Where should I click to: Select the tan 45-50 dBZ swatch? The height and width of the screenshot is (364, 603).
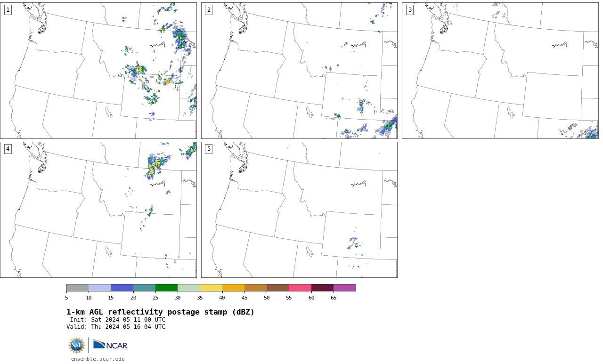coord(255,288)
